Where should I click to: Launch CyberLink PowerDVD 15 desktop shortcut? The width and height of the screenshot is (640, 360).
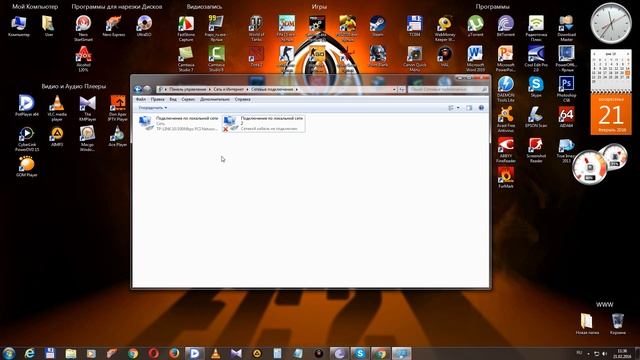point(27,139)
